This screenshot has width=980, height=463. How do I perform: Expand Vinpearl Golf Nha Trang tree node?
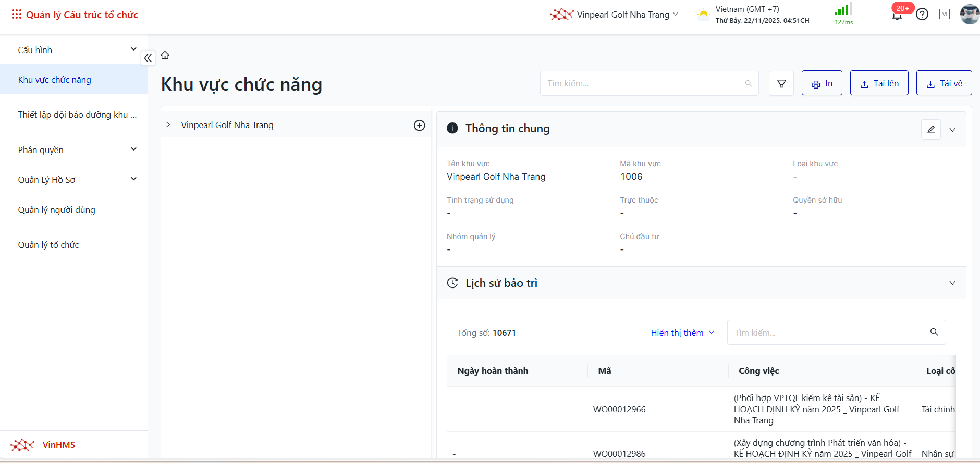click(168, 125)
